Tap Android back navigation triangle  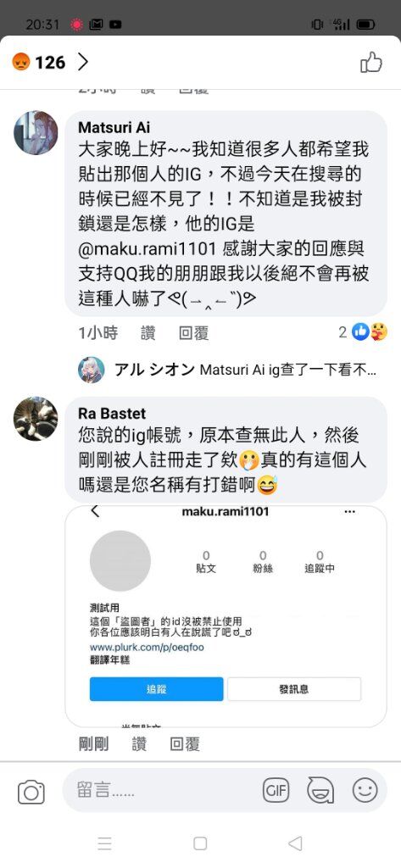[295, 843]
